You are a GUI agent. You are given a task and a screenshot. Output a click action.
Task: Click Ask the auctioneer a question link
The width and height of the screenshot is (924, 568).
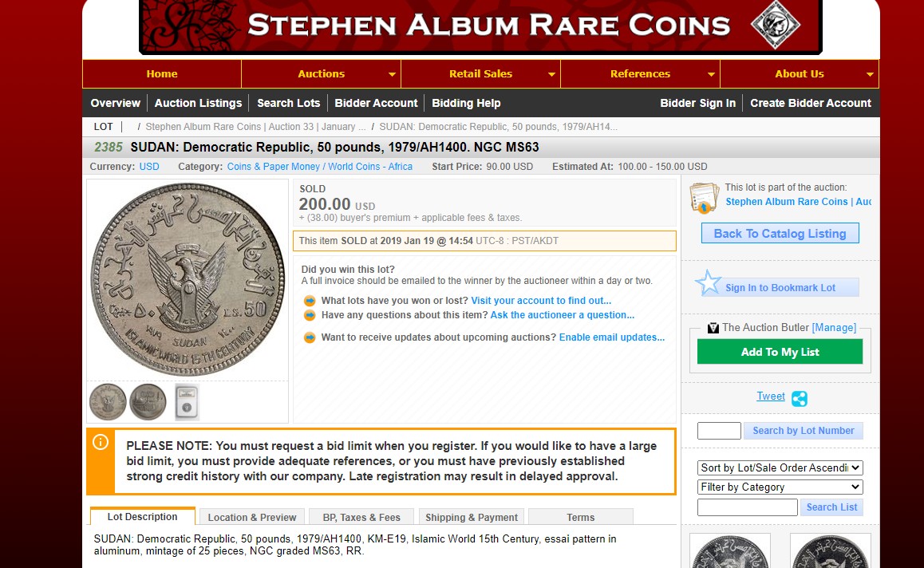563,315
